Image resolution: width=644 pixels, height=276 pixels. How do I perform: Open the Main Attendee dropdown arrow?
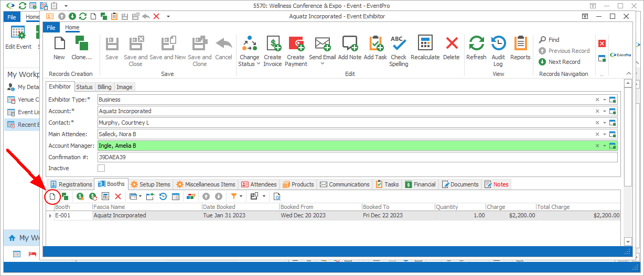604,134
